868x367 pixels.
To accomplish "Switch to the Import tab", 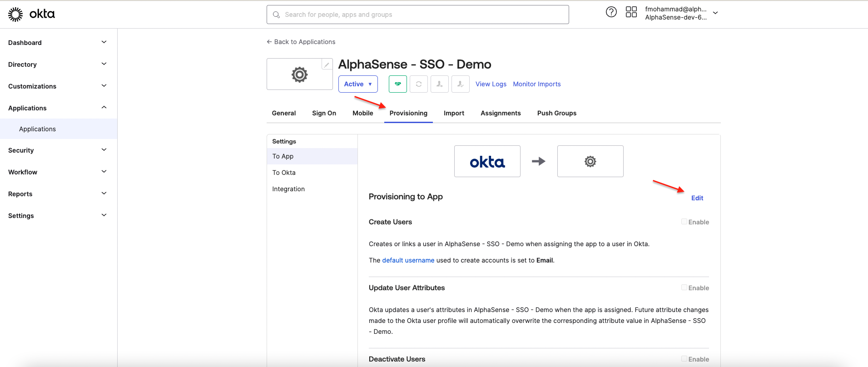I will point(454,113).
